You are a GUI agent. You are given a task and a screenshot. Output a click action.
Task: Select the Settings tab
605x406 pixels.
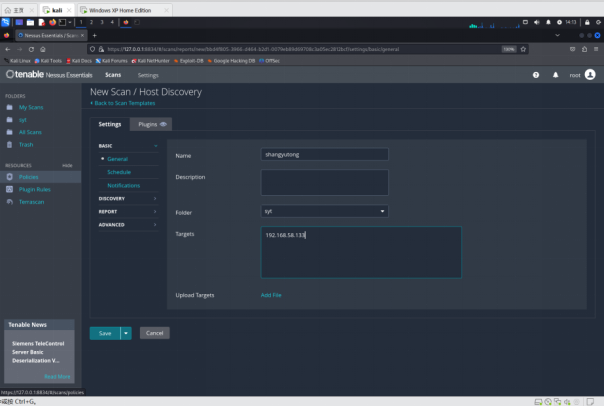110,124
